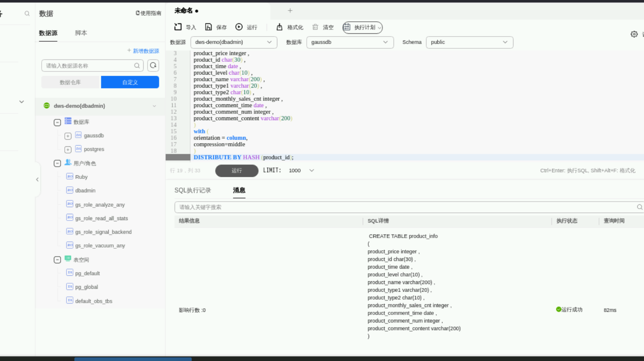
Task: Click the refresh data sources icon
Action: point(153,65)
